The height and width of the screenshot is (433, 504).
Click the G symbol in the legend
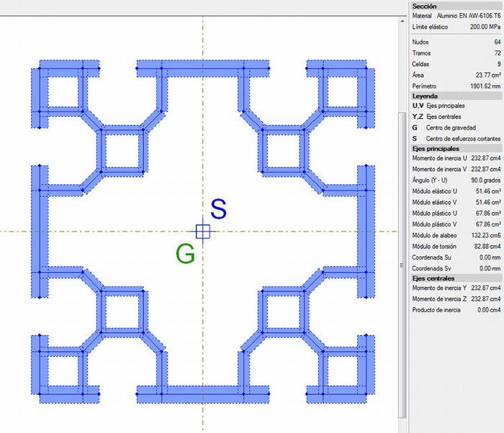tap(415, 127)
